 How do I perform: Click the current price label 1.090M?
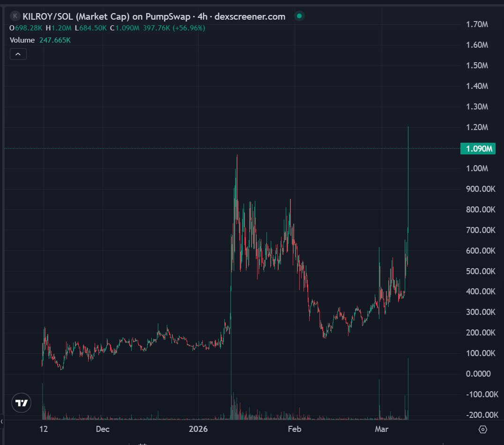tap(478, 149)
